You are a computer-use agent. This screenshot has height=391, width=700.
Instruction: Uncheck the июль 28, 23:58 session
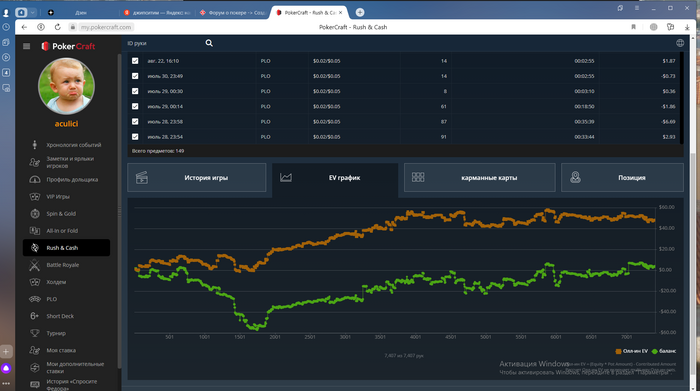click(135, 121)
